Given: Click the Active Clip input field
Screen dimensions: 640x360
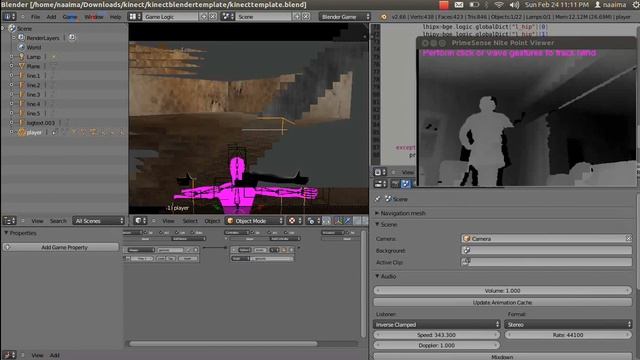Looking at the screenshot, I should (547, 262).
